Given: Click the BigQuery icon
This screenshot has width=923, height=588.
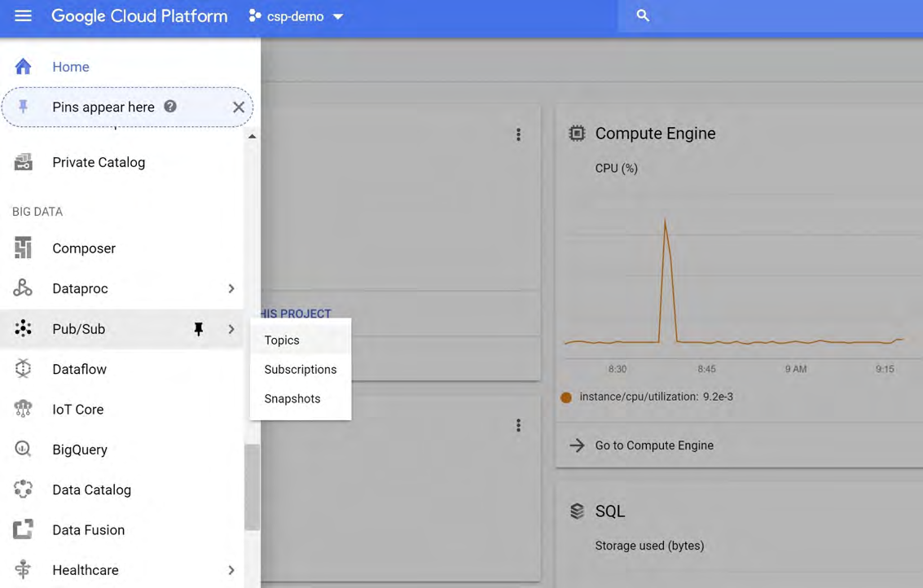Looking at the screenshot, I should click(x=23, y=449).
